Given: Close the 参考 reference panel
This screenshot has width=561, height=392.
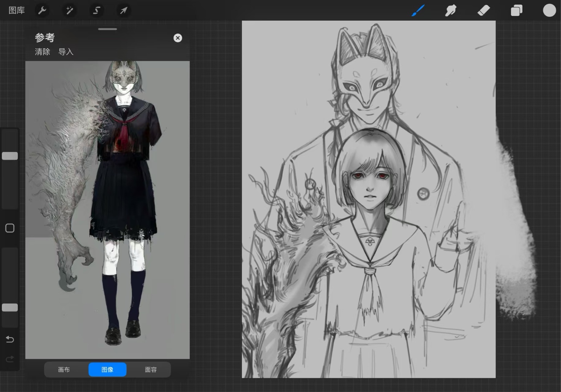Looking at the screenshot, I should click(x=178, y=38).
